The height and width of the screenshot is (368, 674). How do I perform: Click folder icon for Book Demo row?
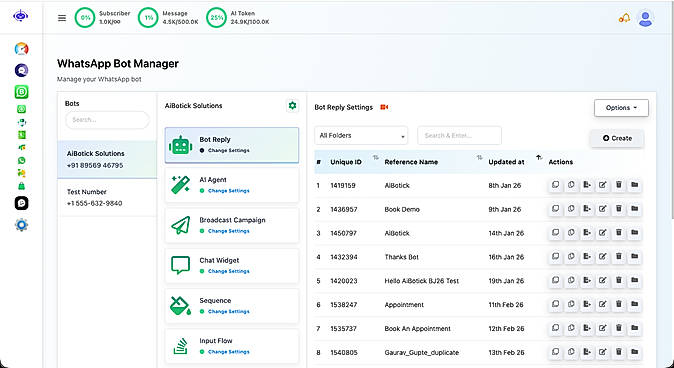634,209
